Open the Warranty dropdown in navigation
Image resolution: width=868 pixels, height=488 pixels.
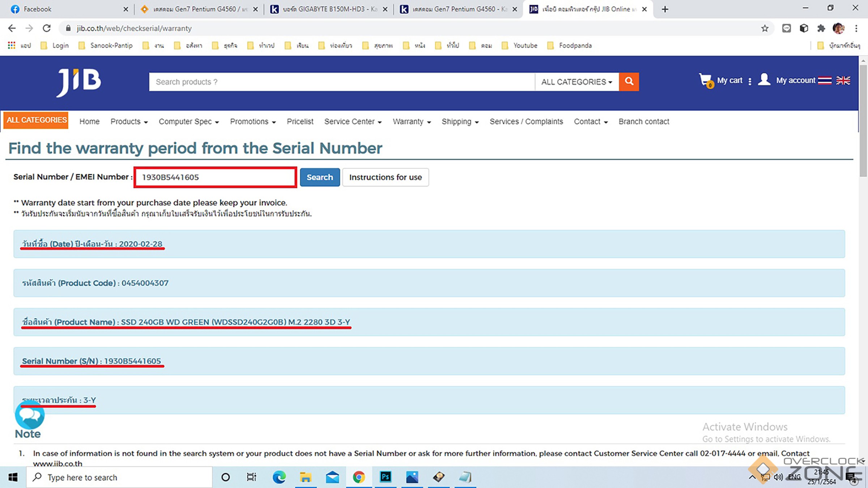412,122
